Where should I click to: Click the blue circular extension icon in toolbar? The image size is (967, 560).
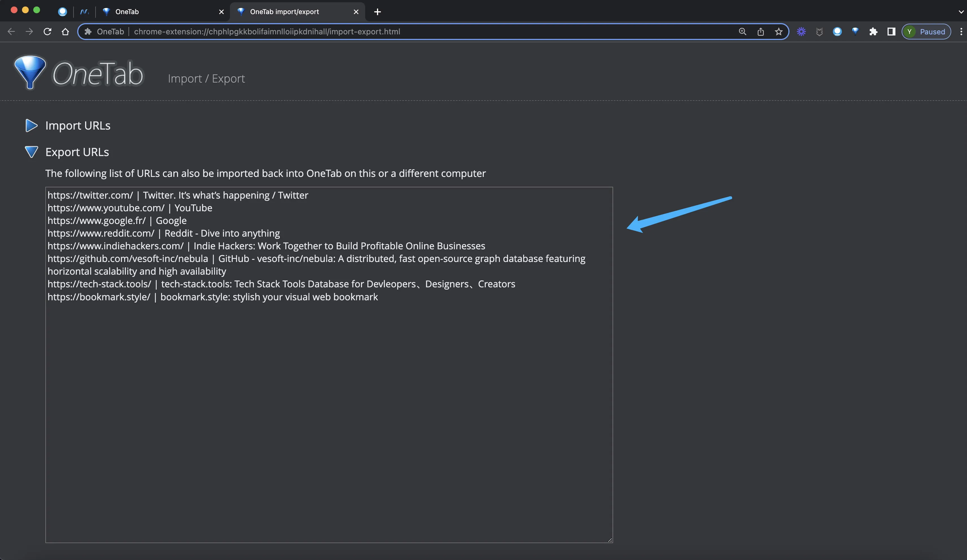pyautogui.click(x=837, y=32)
